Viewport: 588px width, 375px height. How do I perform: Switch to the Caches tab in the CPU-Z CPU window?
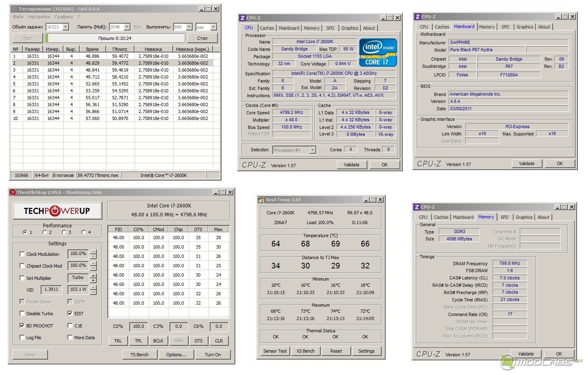pyautogui.click(x=267, y=28)
